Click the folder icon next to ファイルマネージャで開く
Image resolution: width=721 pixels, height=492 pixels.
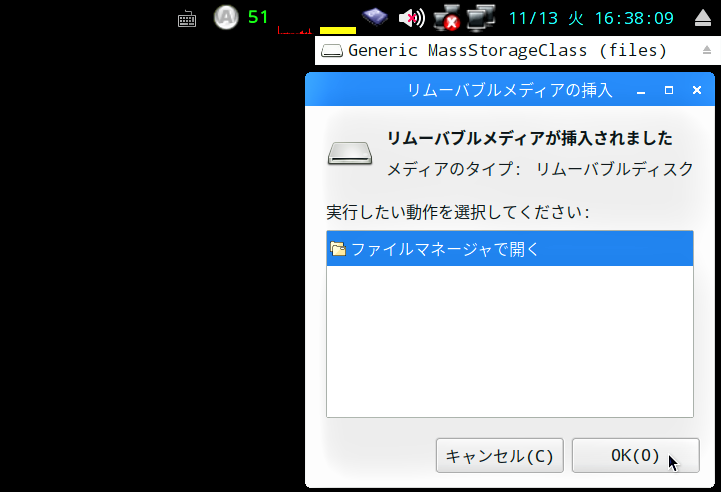[x=338, y=249]
